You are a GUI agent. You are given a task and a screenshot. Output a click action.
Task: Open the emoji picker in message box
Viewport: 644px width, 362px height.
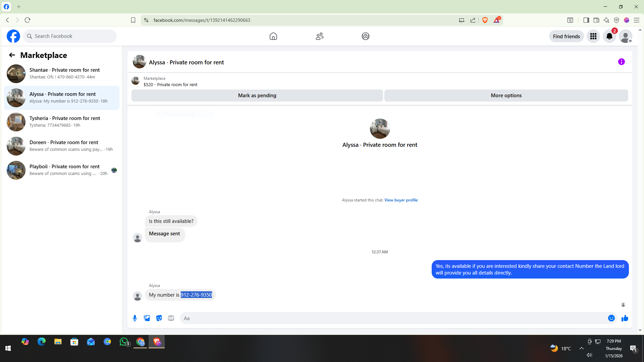[x=611, y=318]
